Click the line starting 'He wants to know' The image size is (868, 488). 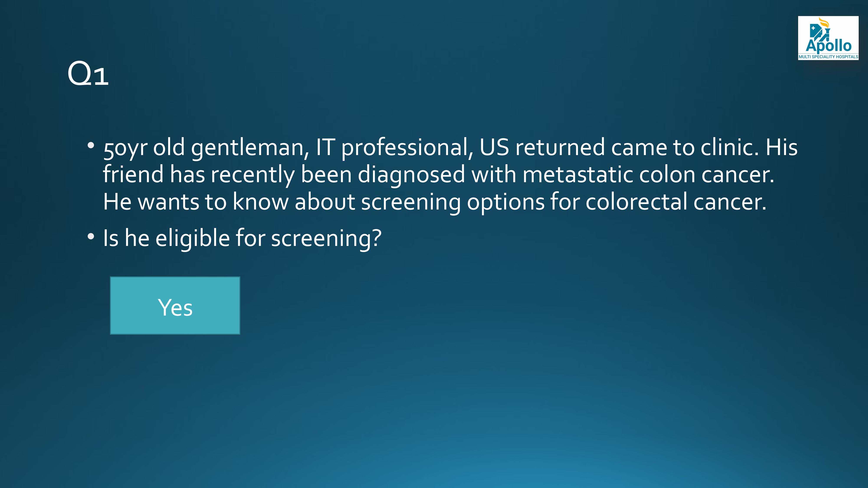435,202
